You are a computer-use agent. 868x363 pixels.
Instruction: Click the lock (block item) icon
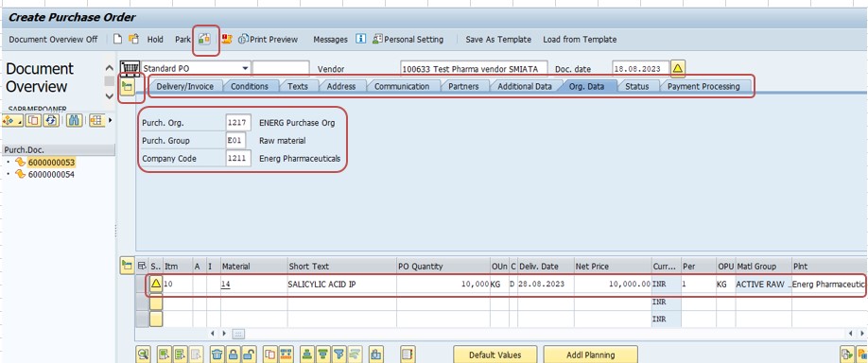234,354
